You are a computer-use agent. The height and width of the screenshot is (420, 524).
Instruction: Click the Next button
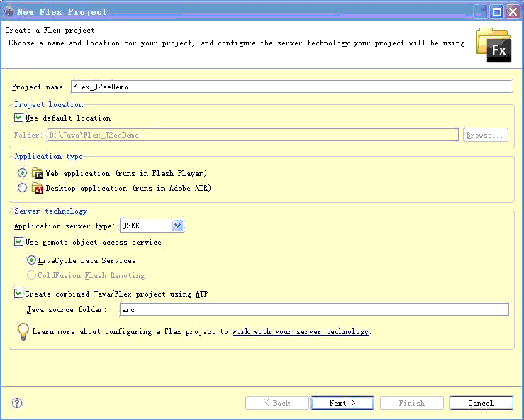click(342, 403)
